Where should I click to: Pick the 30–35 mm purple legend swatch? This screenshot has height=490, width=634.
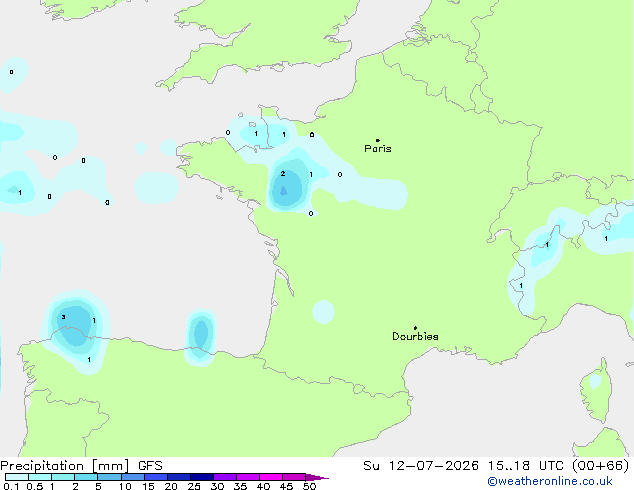[225, 477]
